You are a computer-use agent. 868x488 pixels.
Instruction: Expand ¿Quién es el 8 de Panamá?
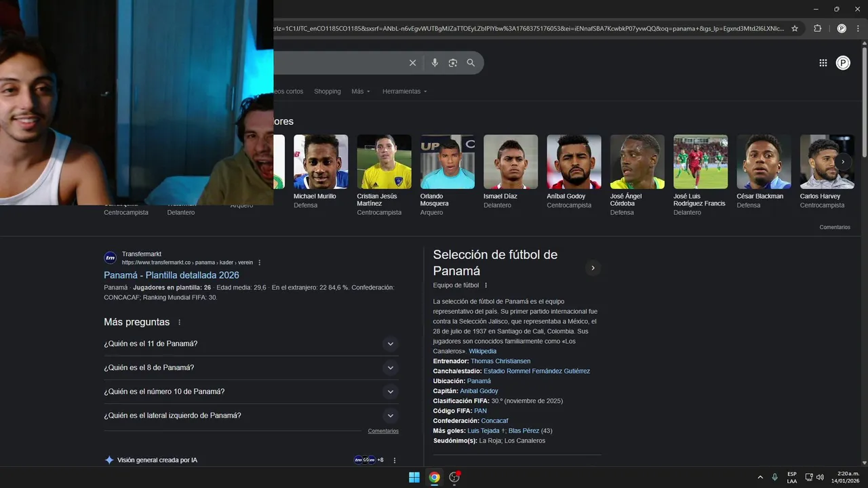pos(251,367)
